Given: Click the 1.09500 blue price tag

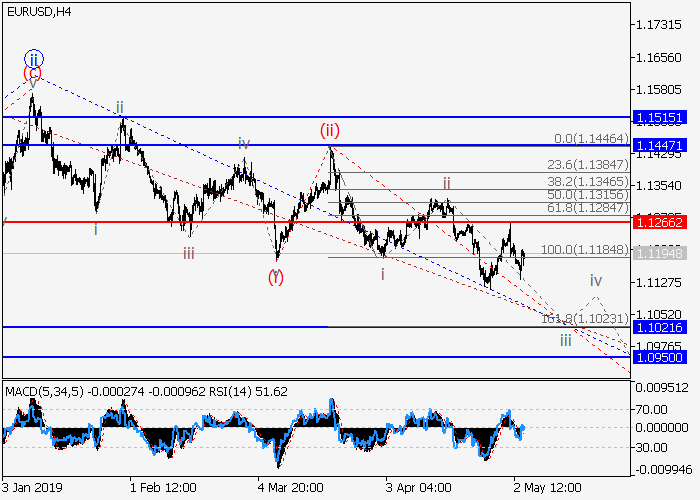Looking at the screenshot, I should [x=659, y=356].
